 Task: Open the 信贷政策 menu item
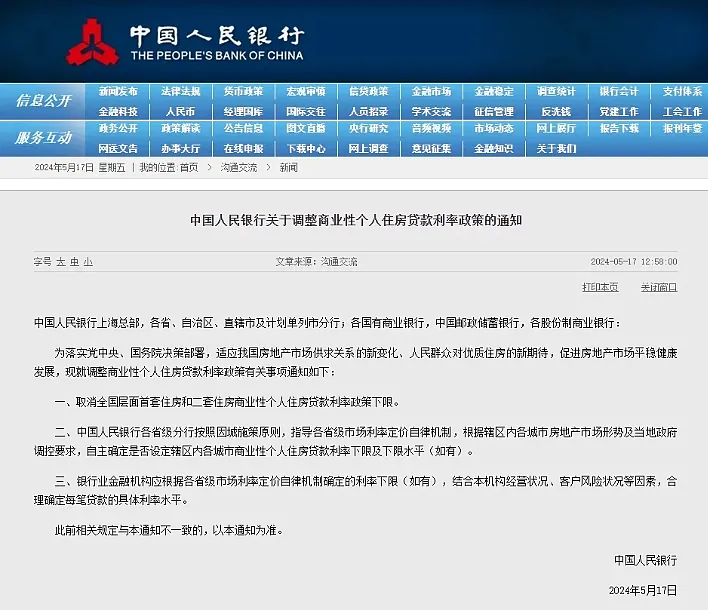pyautogui.click(x=369, y=92)
